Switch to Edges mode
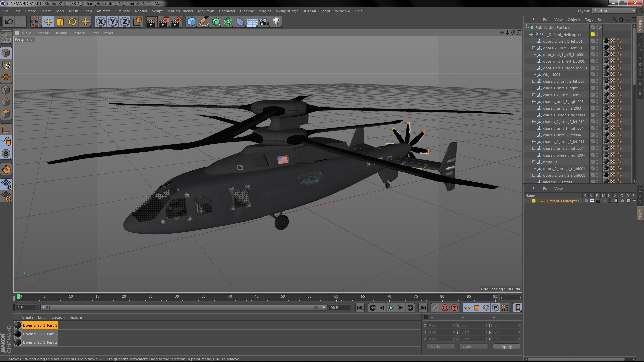 tap(6, 102)
